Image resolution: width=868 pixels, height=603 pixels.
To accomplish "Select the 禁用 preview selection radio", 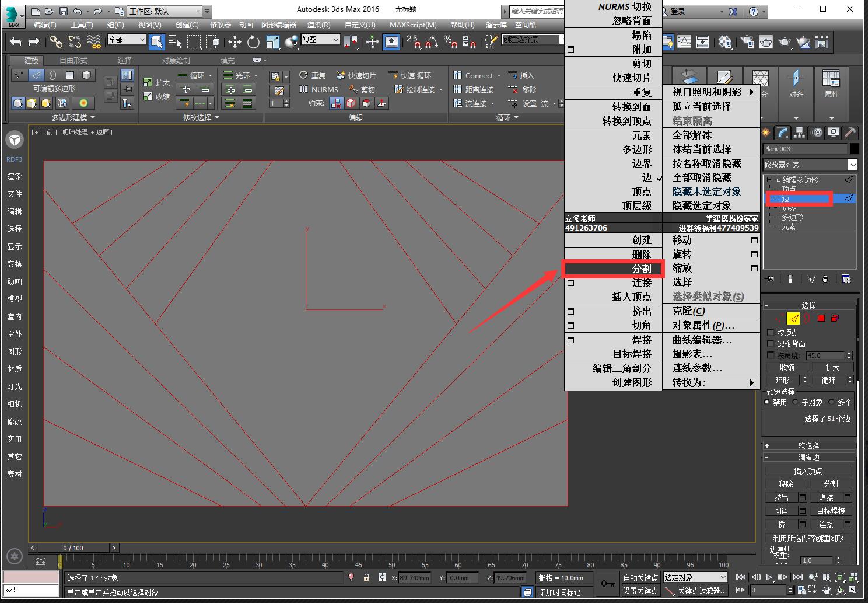I will click(x=767, y=402).
